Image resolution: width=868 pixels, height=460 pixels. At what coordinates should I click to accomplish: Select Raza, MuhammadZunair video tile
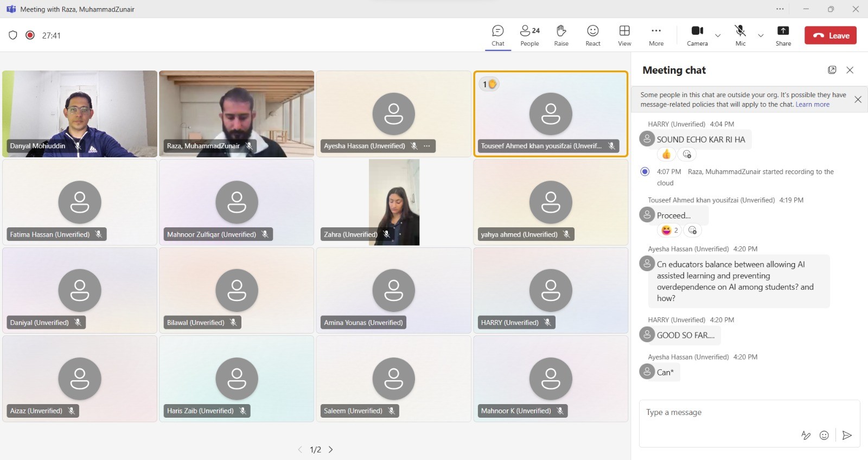237,114
